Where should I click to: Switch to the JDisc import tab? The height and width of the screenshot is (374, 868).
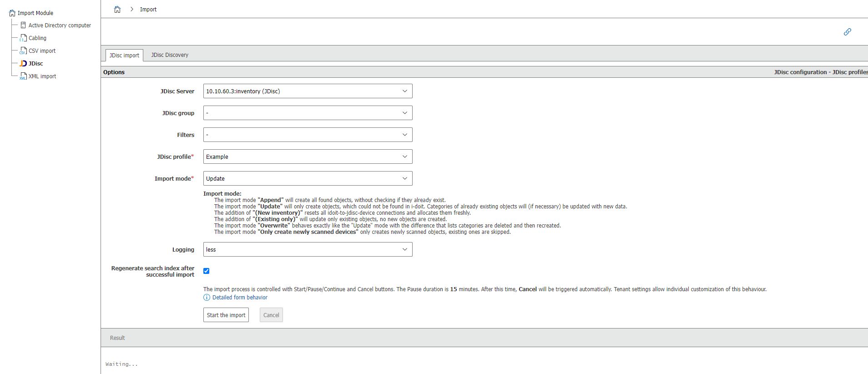click(x=124, y=55)
